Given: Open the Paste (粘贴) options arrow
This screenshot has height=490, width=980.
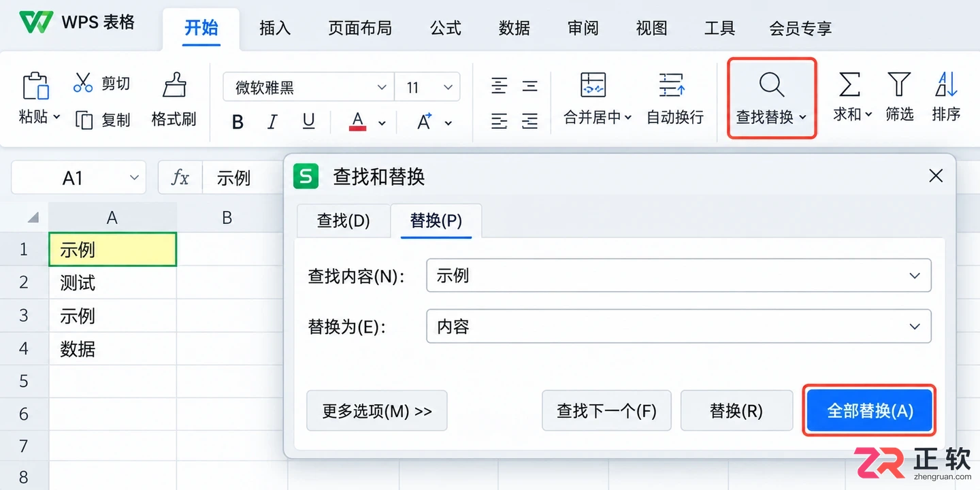Looking at the screenshot, I should coord(56,117).
